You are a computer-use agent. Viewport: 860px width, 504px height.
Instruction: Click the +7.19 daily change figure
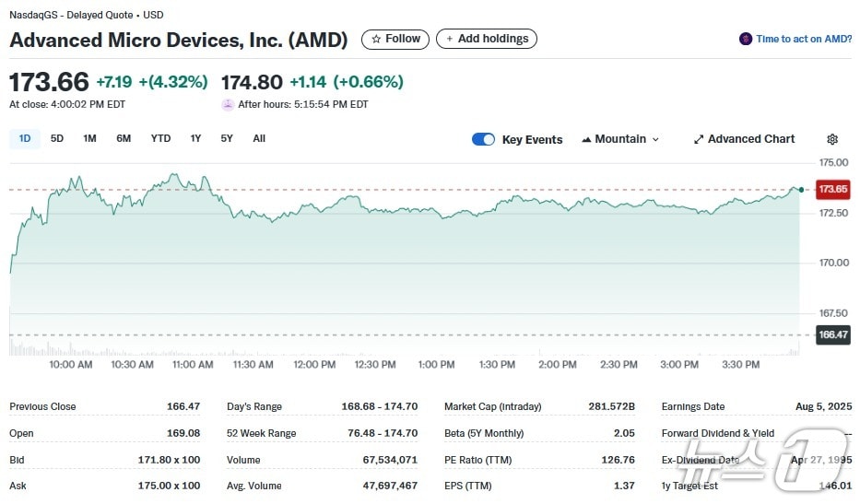tap(114, 82)
